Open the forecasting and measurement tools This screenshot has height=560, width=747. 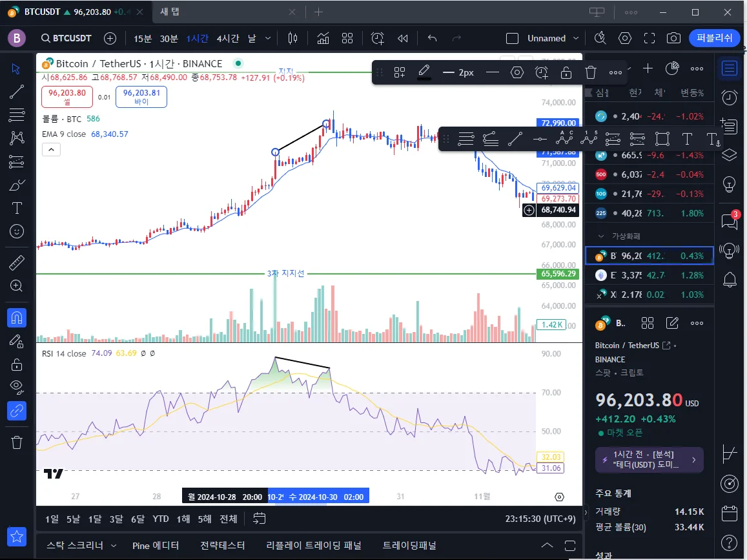[x=16, y=161]
